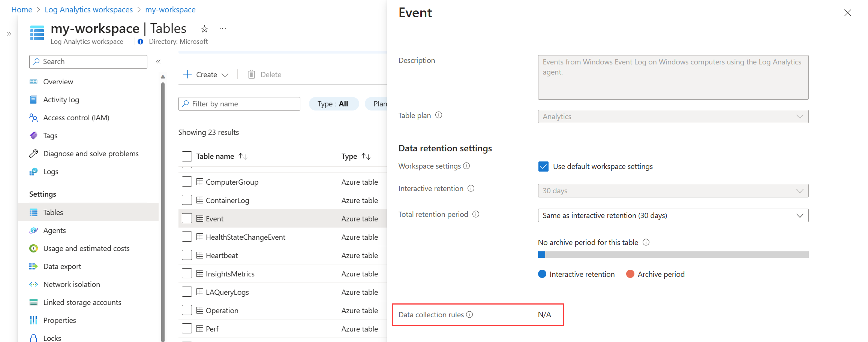Image resolution: width=868 pixels, height=342 pixels.
Task: Click the Data collection rules info icon
Action: pos(469,315)
